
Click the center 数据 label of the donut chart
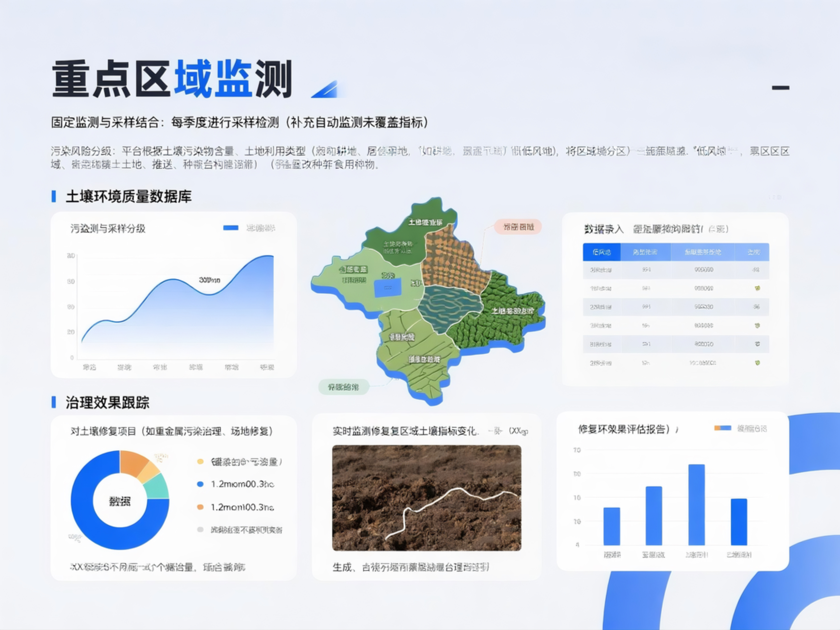120,501
